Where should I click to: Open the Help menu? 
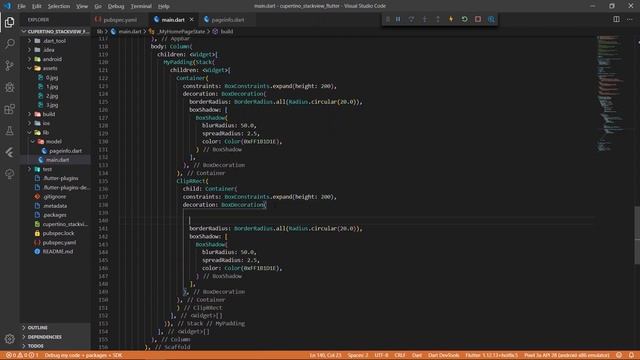click(x=164, y=6)
